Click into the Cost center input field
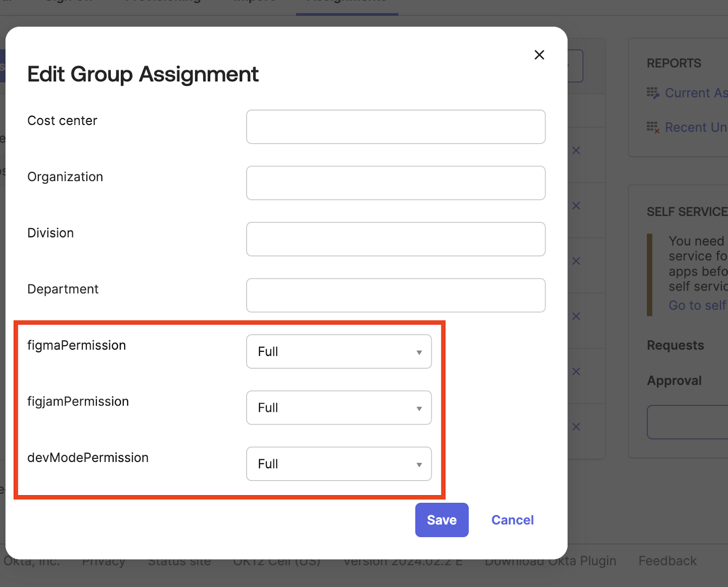This screenshot has height=587, width=728. click(x=395, y=127)
